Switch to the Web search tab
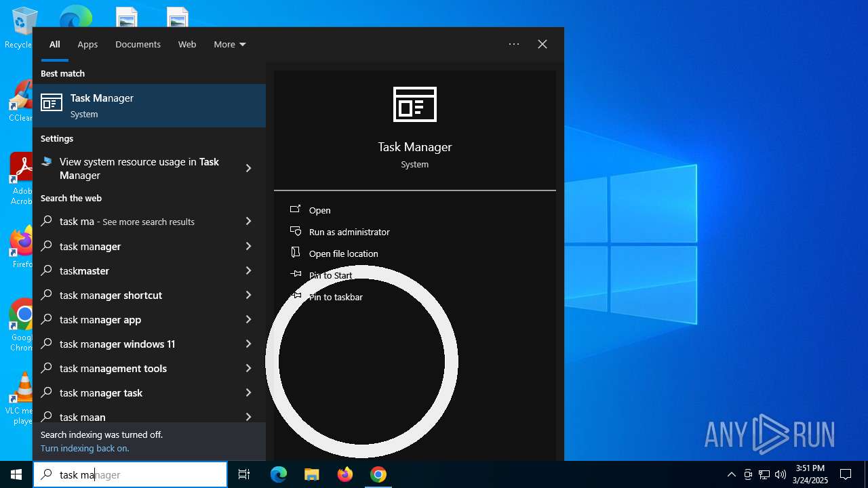The height and width of the screenshot is (488, 868). [187, 44]
